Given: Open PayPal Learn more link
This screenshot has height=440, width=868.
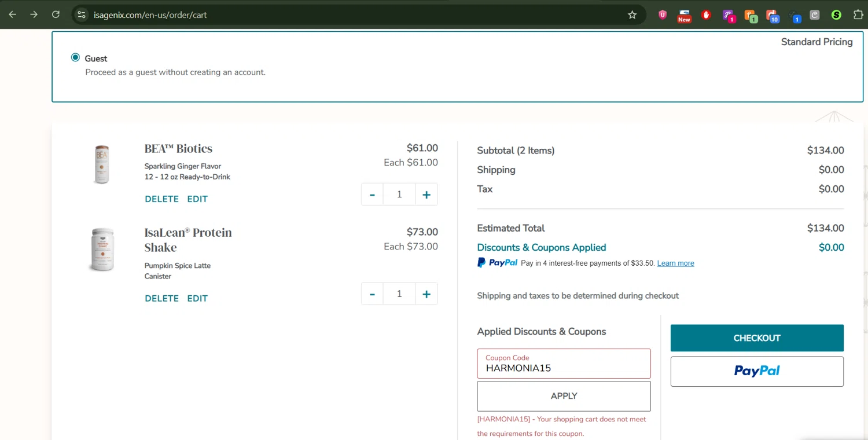Looking at the screenshot, I should 675,263.
